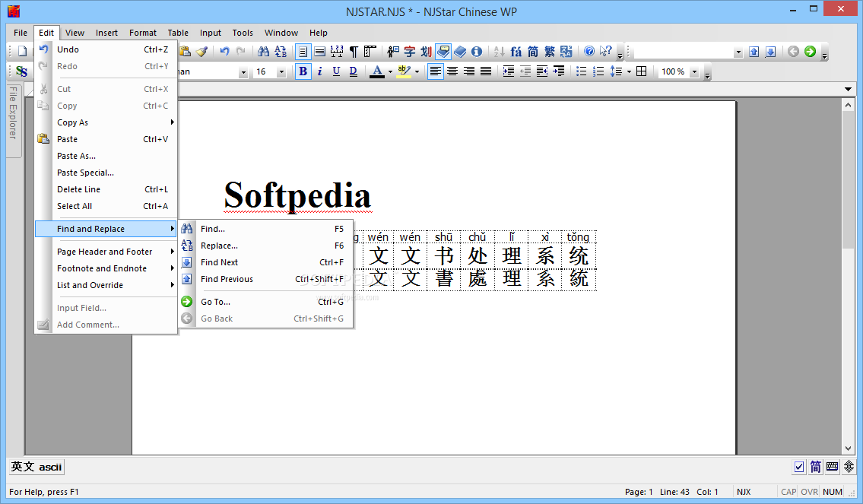Click the ruler display icon in the toolbar
This screenshot has width=863, height=504.
point(370,52)
